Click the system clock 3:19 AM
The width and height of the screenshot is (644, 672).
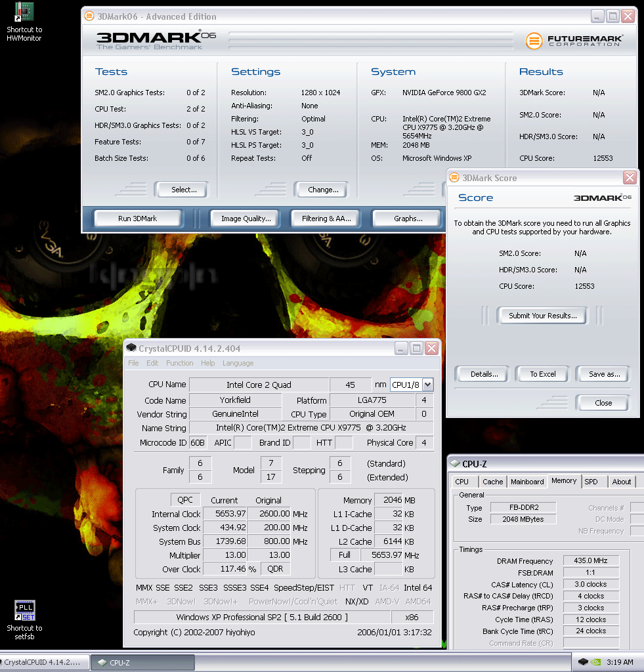pyautogui.click(x=620, y=662)
